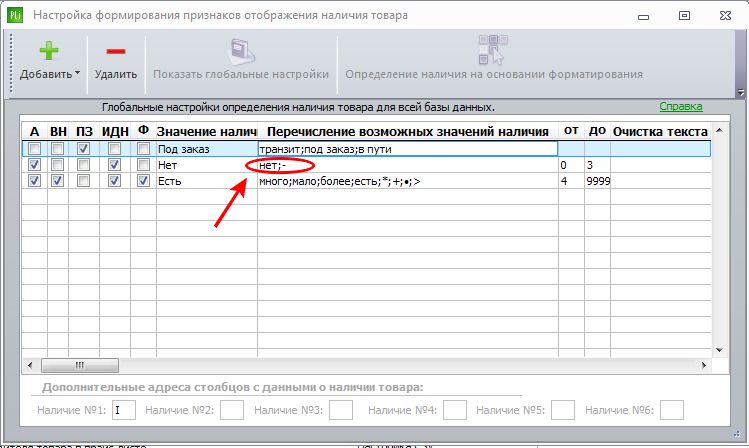Click Показать глобальные настройки toolbar button
Viewport: 749px width, 448px height.
241,60
